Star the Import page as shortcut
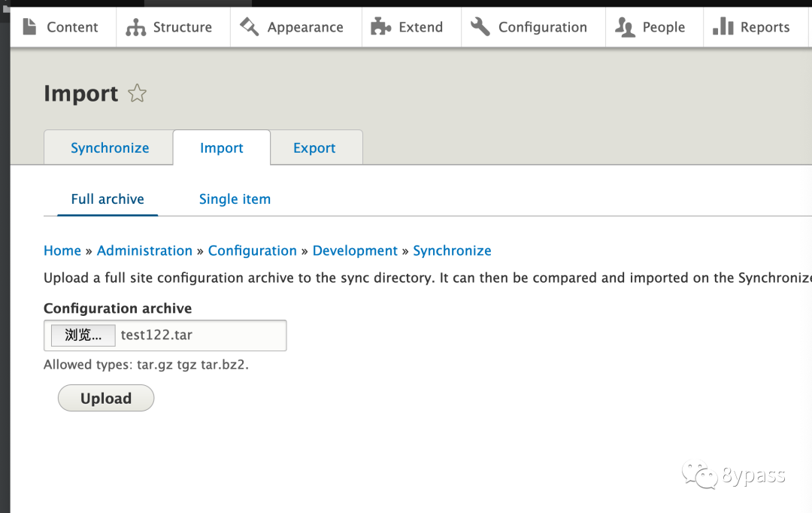The image size is (812, 513). [x=137, y=93]
